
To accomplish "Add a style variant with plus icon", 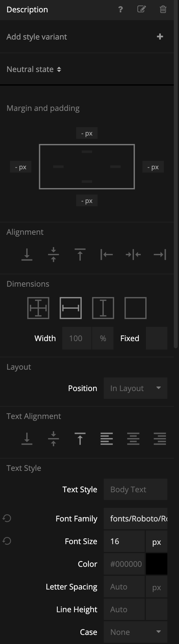I will (160, 37).
